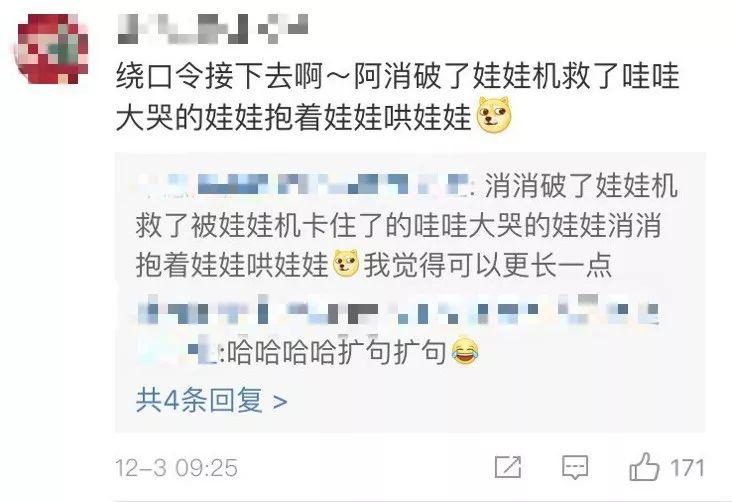Tap the laugh-cry emoji after 扩句扩句
732x502 pixels.
465,351
